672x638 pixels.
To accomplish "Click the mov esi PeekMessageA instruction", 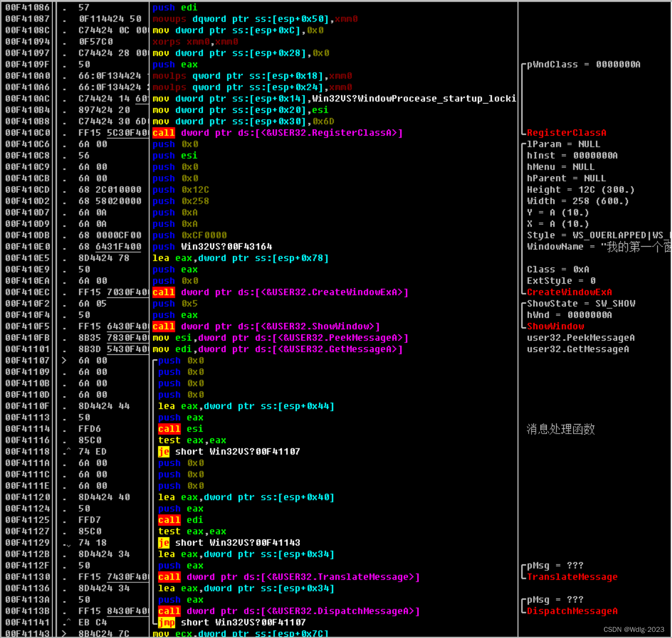I will 280,338.
